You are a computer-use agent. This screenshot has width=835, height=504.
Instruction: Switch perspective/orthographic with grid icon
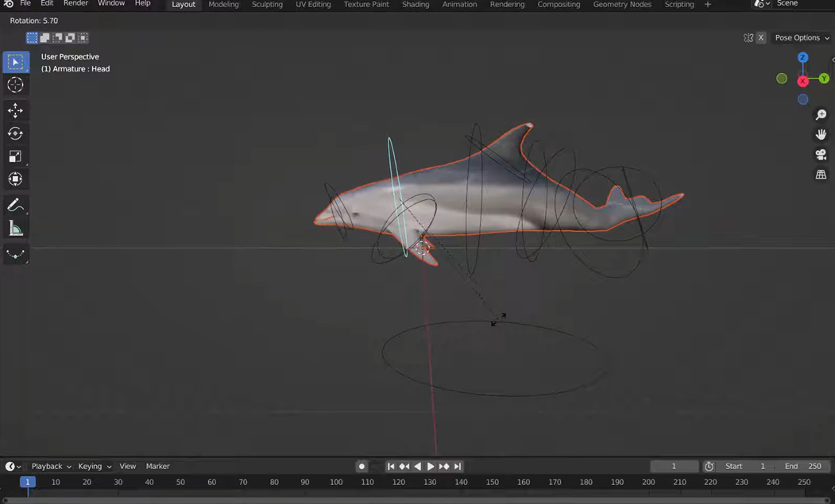click(x=821, y=175)
